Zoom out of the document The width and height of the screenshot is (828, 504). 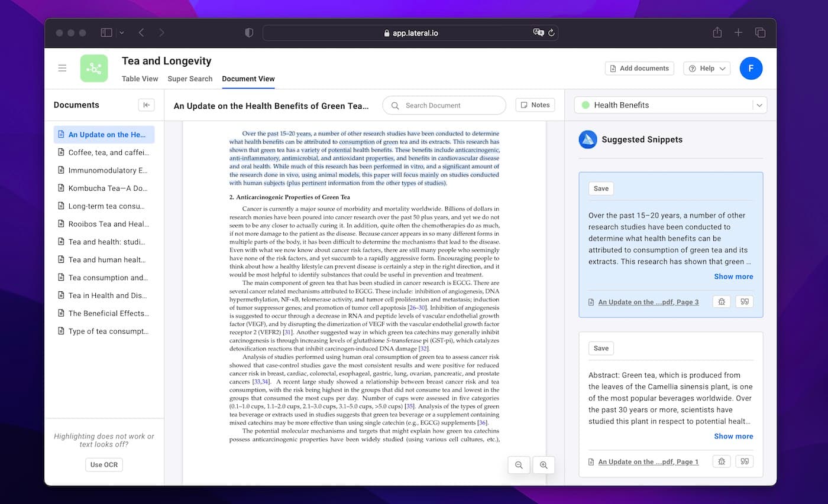[x=519, y=465]
